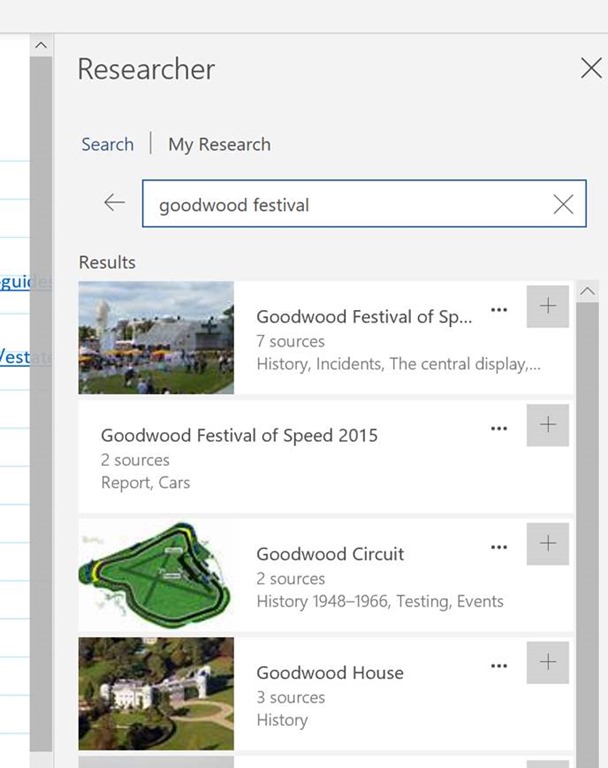Click the Goodwood Circuit track map thumbnail
608x768 pixels.
[x=156, y=575]
